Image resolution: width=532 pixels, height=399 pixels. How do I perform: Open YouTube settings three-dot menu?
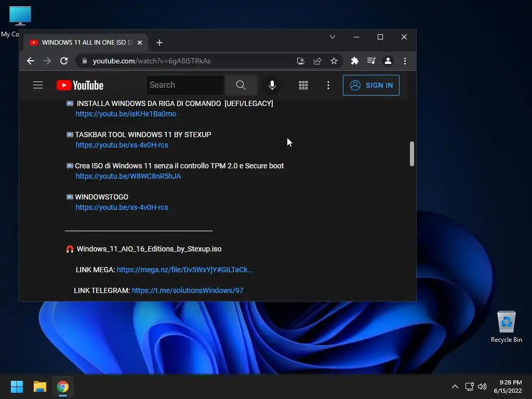tap(328, 85)
